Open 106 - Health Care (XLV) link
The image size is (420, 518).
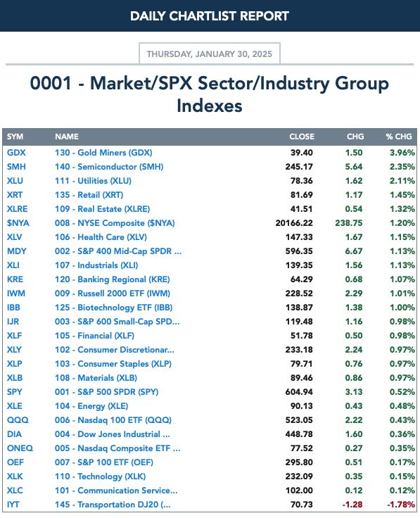(x=101, y=237)
